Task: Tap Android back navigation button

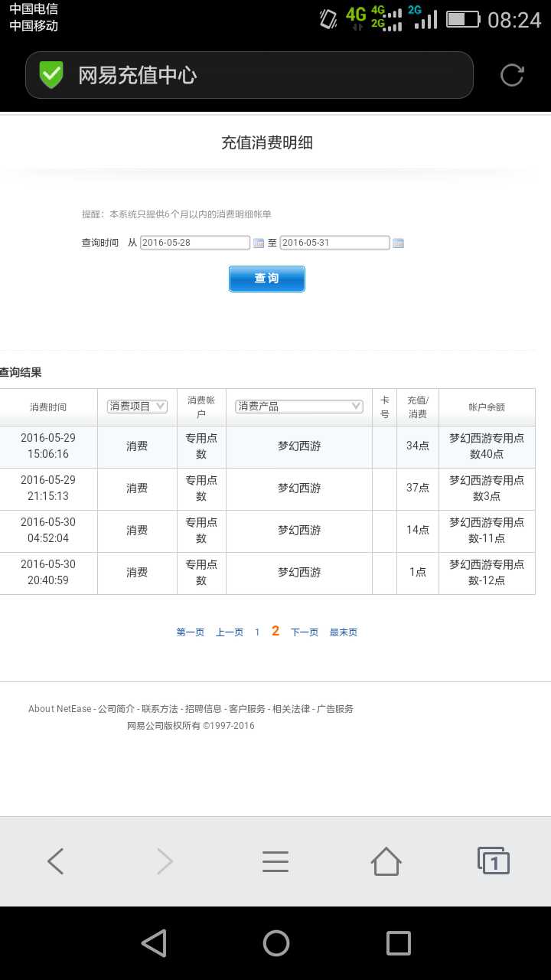Action: click(154, 943)
